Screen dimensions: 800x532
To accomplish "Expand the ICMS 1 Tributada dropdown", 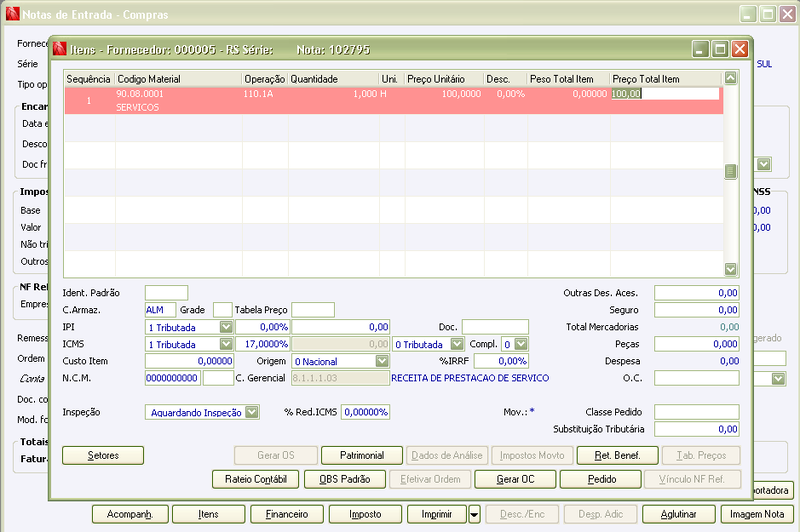I will point(226,344).
